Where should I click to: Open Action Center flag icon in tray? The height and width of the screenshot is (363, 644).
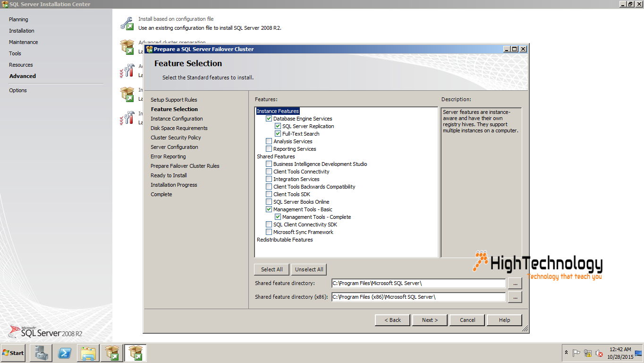(x=576, y=353)
